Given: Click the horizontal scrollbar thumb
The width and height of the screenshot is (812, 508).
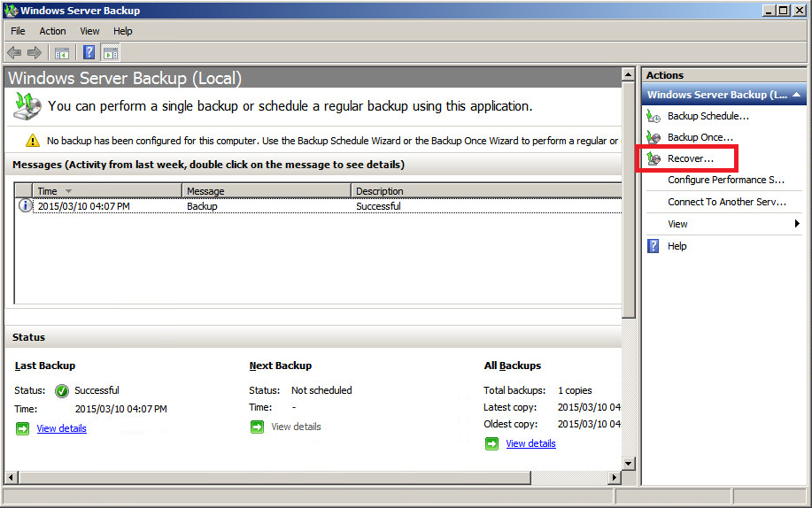Looking at the screenshot, I should (275, 477).
